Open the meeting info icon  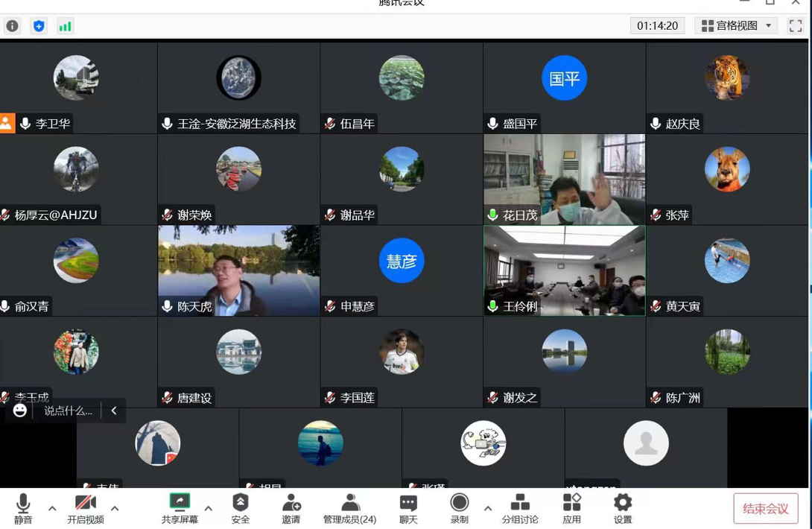[x=13, y=26]
